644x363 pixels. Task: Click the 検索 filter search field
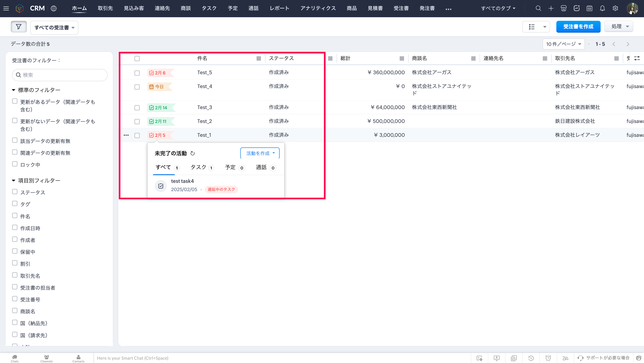[x=60, y=75]
